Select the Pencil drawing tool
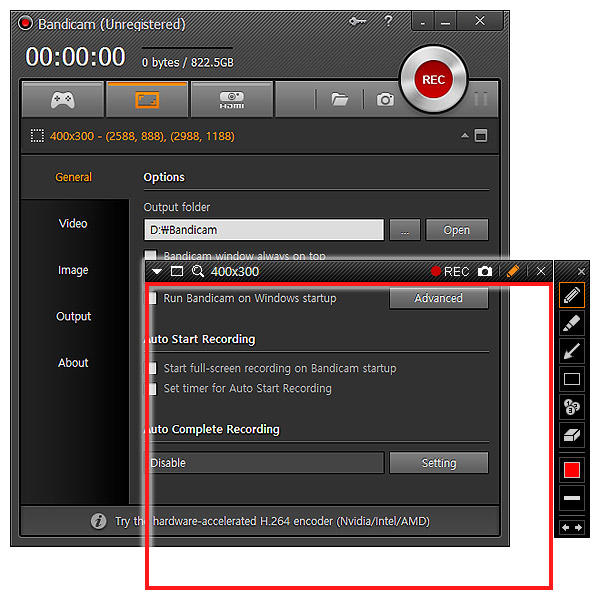Image resolution: width=600 pixels, height=600 pixels. [572, 295]
